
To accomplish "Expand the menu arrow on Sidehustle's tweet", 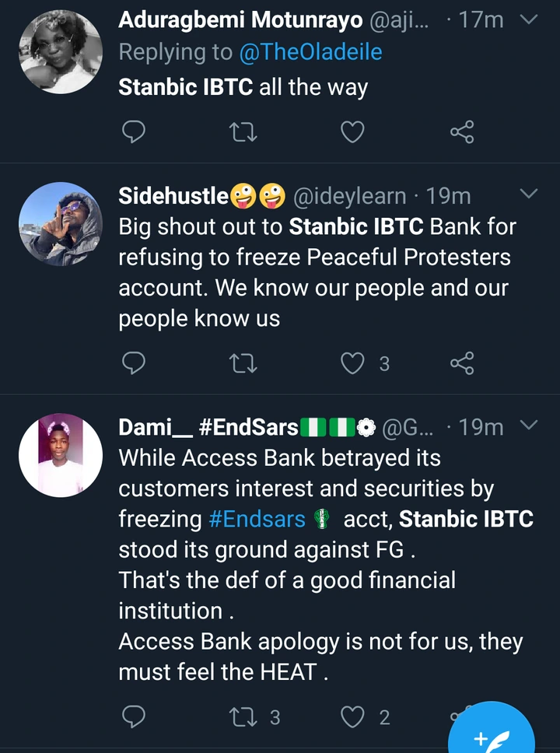I will [528, 193].
